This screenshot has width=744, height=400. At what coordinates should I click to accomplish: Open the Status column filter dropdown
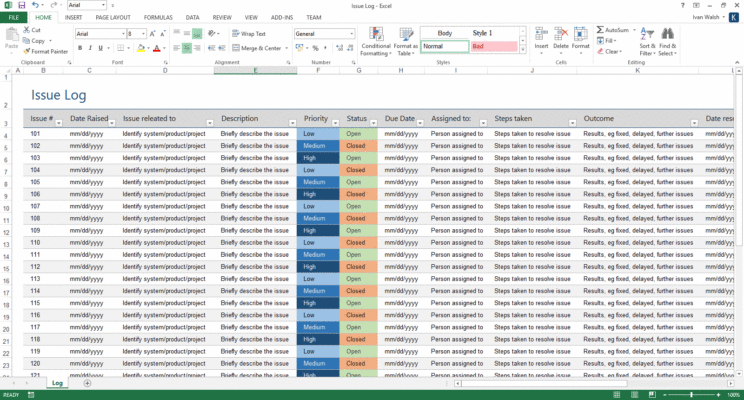tap(373, 123)
